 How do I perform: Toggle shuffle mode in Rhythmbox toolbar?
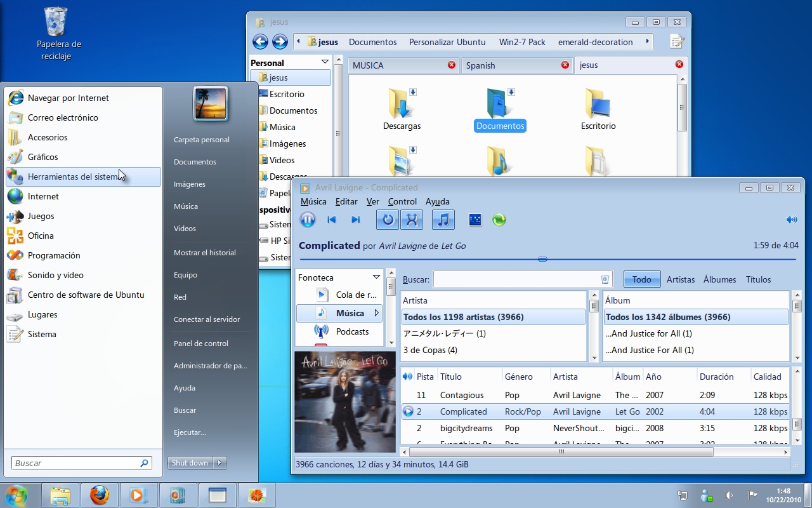[x=412, y=220]
